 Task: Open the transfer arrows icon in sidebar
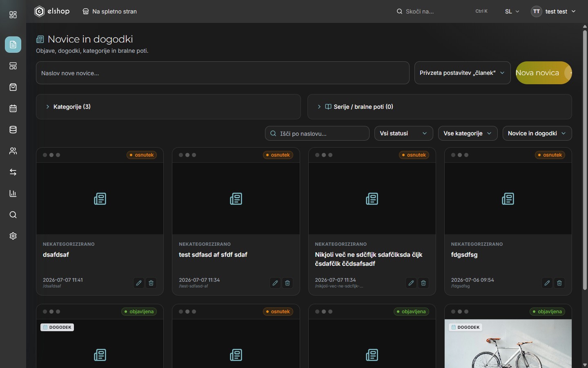click(13, 172)
